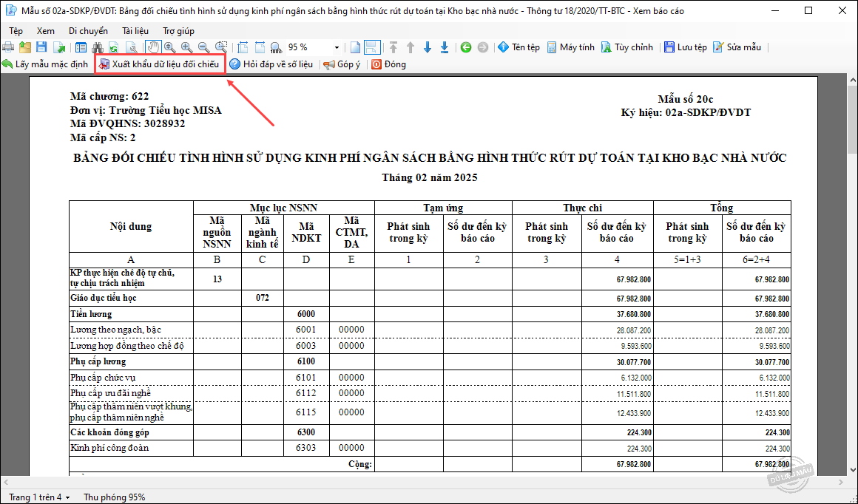858x504 pixels.
Task: Open the 95 % zoom level dropdown
Action: 337,47
